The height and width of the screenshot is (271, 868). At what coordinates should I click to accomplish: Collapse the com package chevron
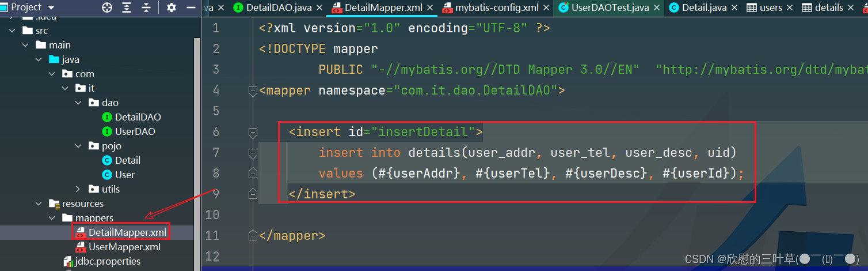click(x=52, y=74)
